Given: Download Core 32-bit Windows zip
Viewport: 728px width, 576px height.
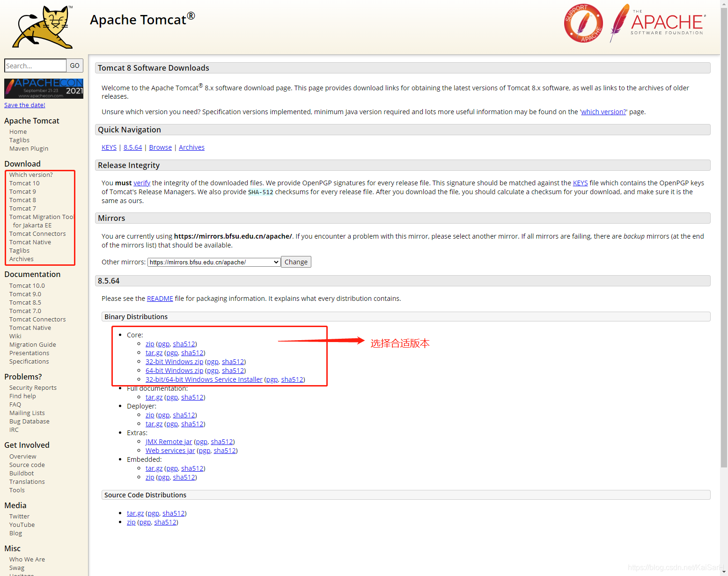Looking at the screenshot, I should click(174, 362).
